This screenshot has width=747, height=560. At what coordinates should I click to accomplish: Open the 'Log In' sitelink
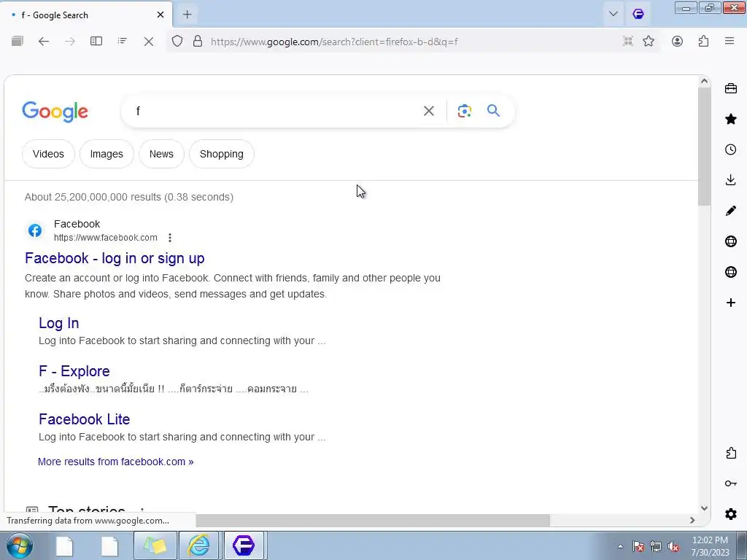59,323
